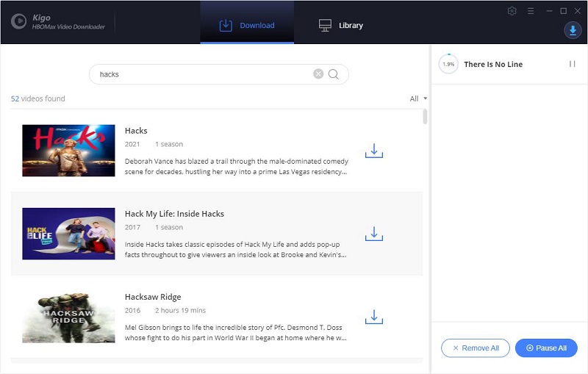Viewport: 588px width, 374px height.
Task: Open the Hacks poster thumbnail
Action: click(x=68, y=151)
